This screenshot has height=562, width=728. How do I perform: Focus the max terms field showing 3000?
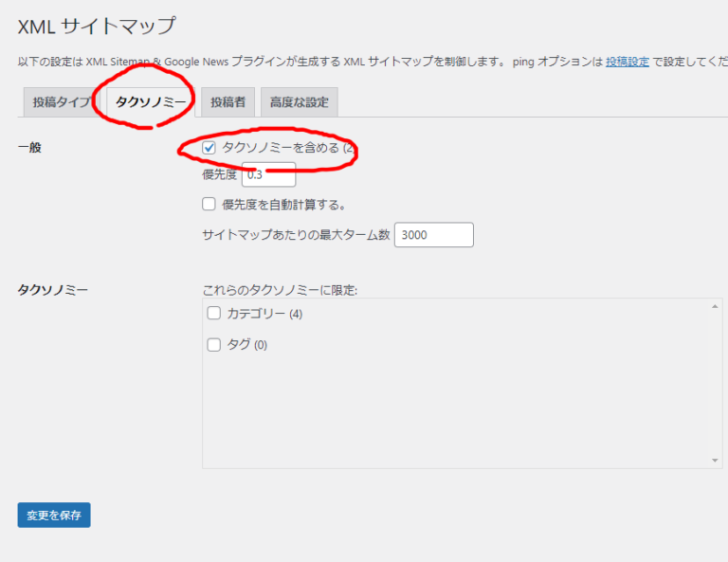433,235
